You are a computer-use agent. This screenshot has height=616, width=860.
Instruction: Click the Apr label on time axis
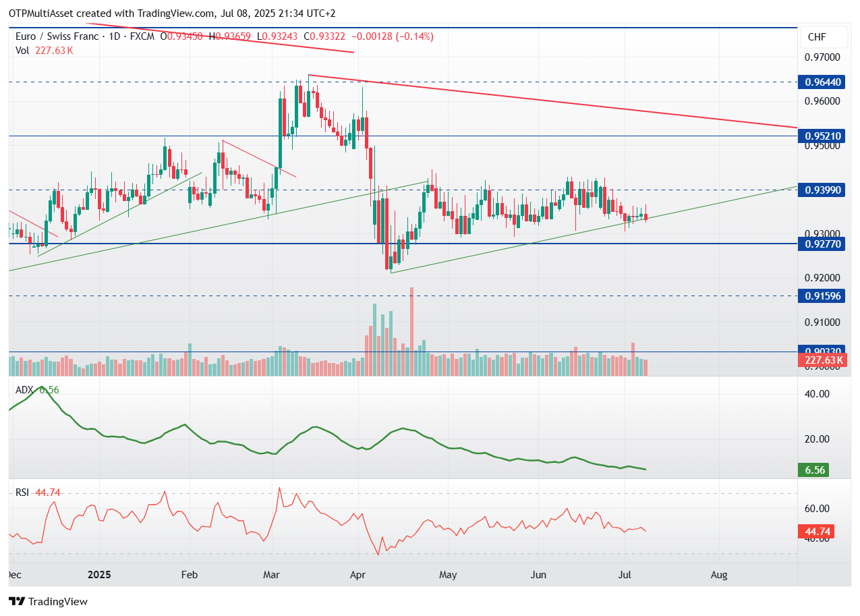point(359,576)
